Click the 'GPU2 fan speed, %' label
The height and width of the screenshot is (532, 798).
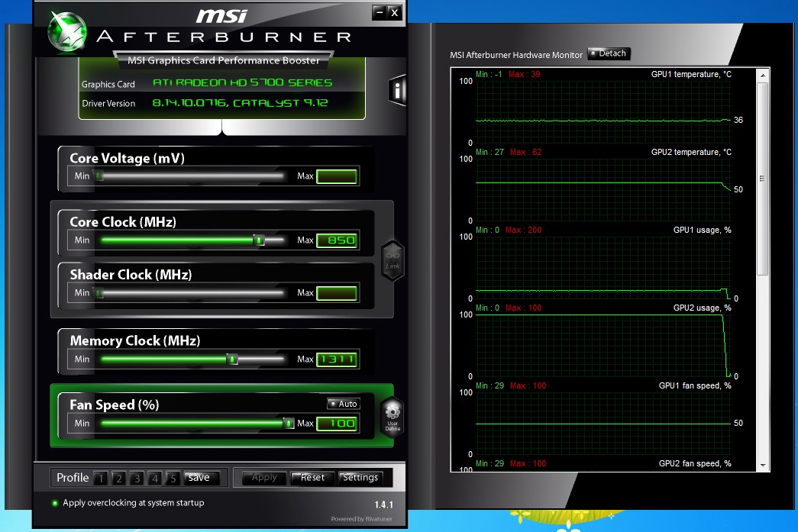coord(695,463)
